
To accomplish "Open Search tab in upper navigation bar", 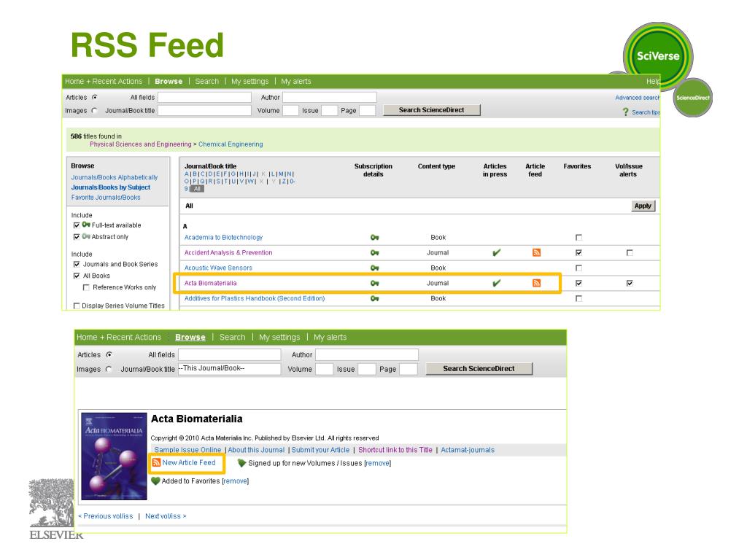I will [206, 82].
